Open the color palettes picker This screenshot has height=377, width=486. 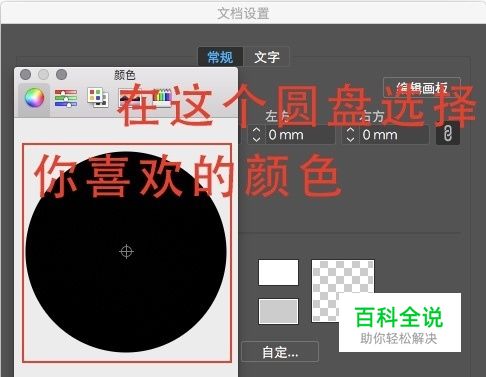[98, 97]
